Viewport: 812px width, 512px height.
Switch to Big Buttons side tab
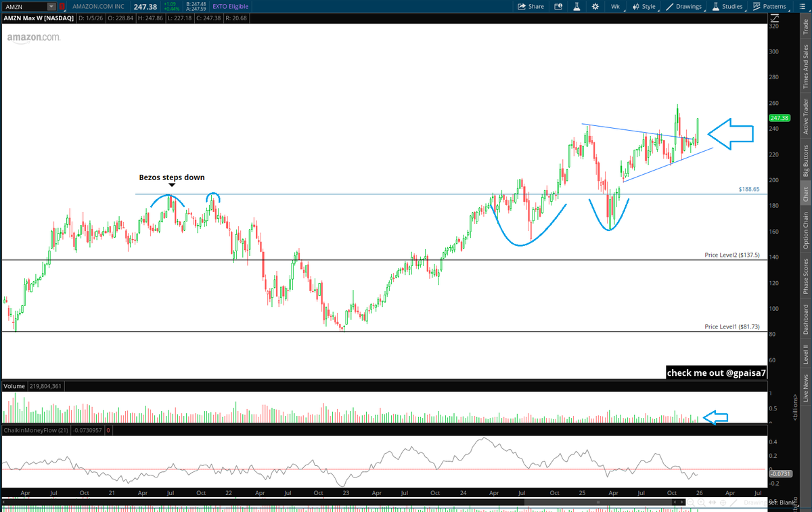805,160
